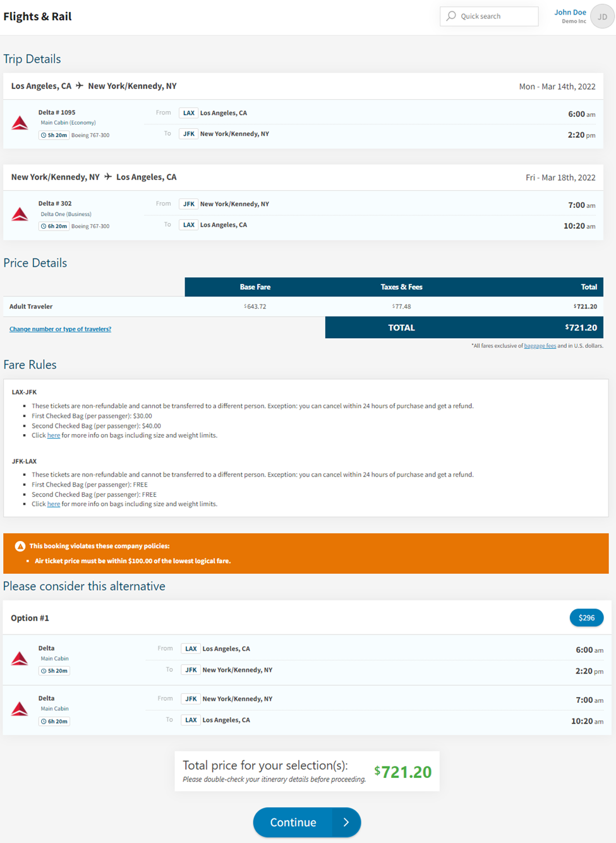
Task: Open the 'here' bag info link under JFK-LAX
Action: (x=54, y=504)
